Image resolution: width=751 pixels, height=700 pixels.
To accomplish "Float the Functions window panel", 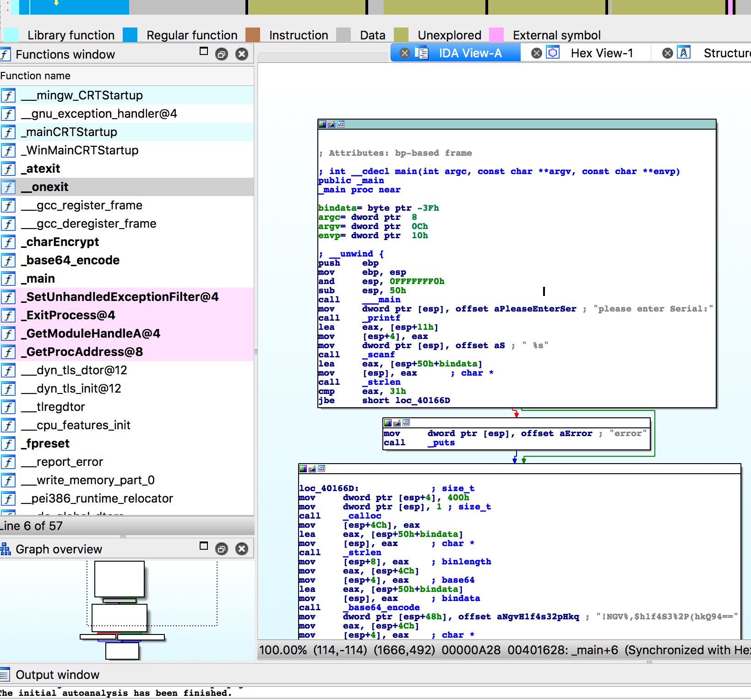I will (x=222, y=54).
